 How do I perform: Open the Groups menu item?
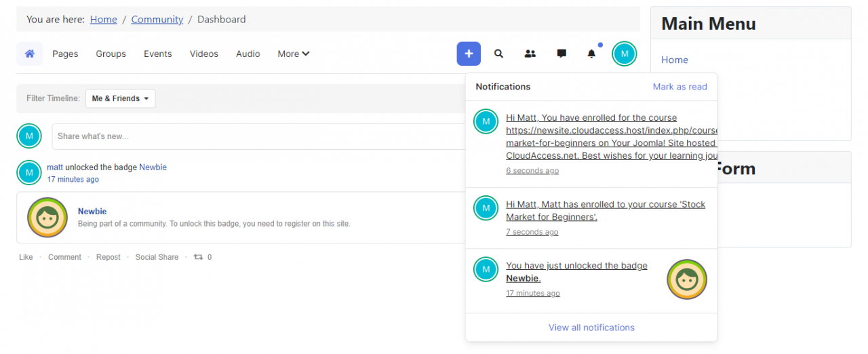pyautogui.click(x=111, y=54)
